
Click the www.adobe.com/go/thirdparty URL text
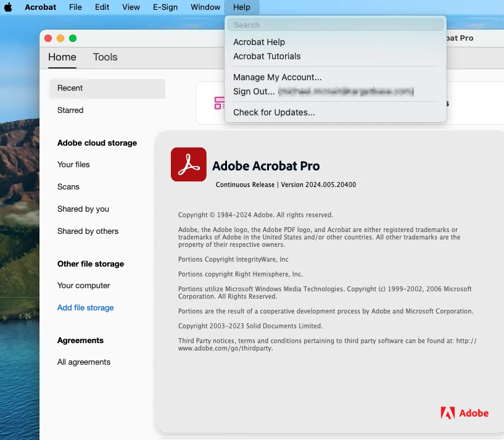tap(226, 348)
